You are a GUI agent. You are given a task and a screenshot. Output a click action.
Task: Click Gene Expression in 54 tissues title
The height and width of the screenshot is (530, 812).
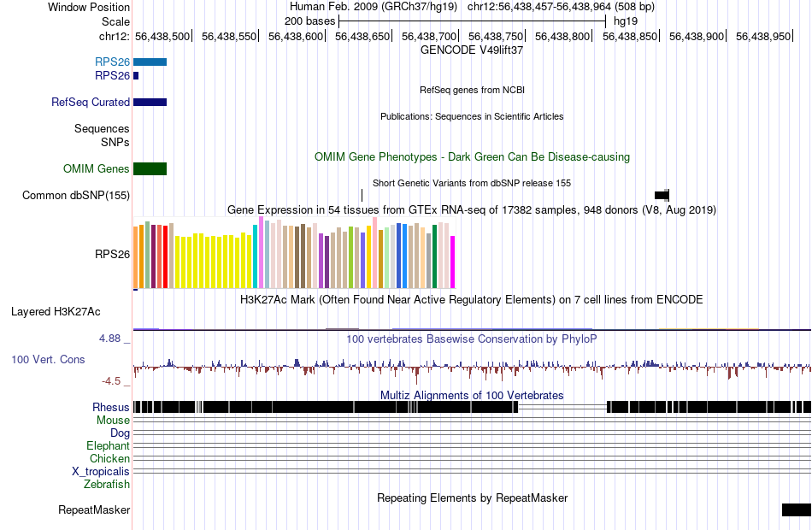(472, 209)
